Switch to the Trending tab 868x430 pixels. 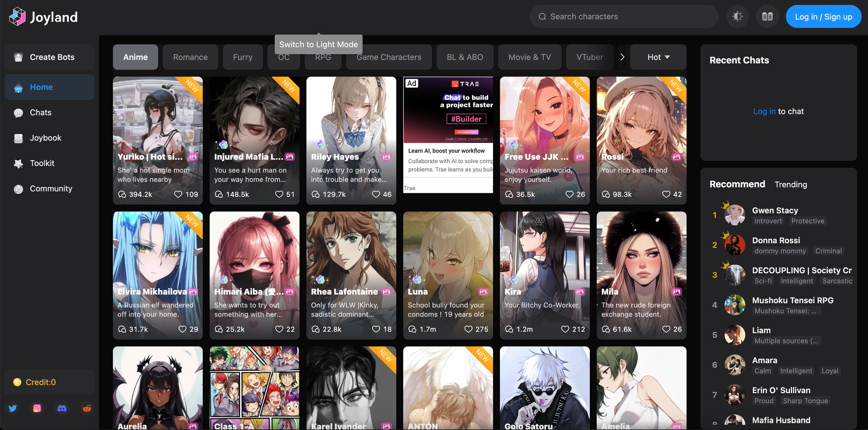pyautogui.click(x=791, y=185)
